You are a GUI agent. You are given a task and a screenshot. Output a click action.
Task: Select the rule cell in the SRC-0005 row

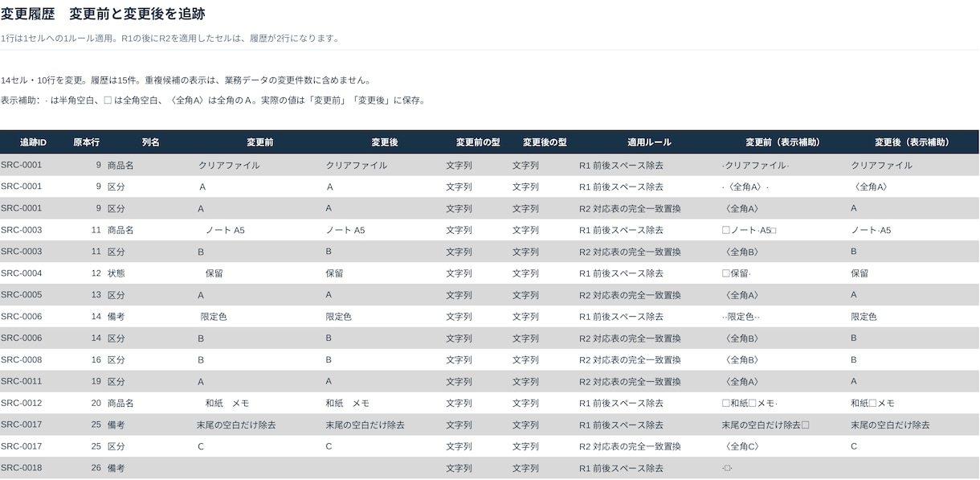630,295
